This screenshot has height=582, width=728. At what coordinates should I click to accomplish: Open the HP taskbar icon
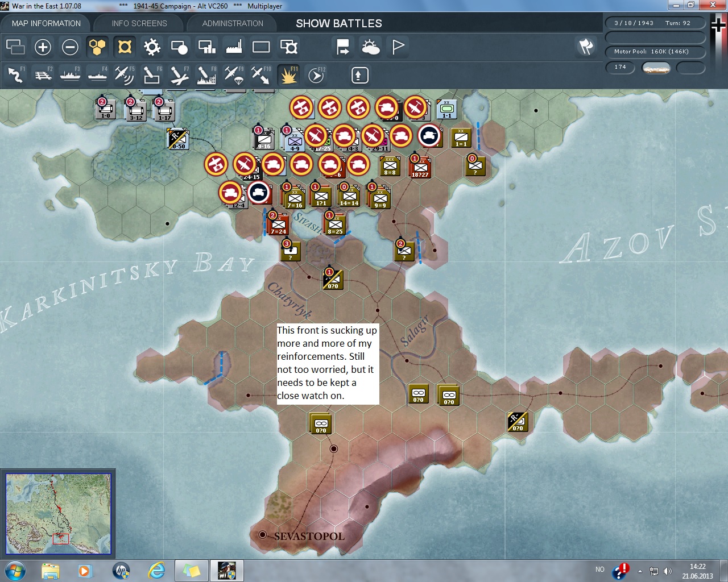pyautogui.click(x=121, y=571)
